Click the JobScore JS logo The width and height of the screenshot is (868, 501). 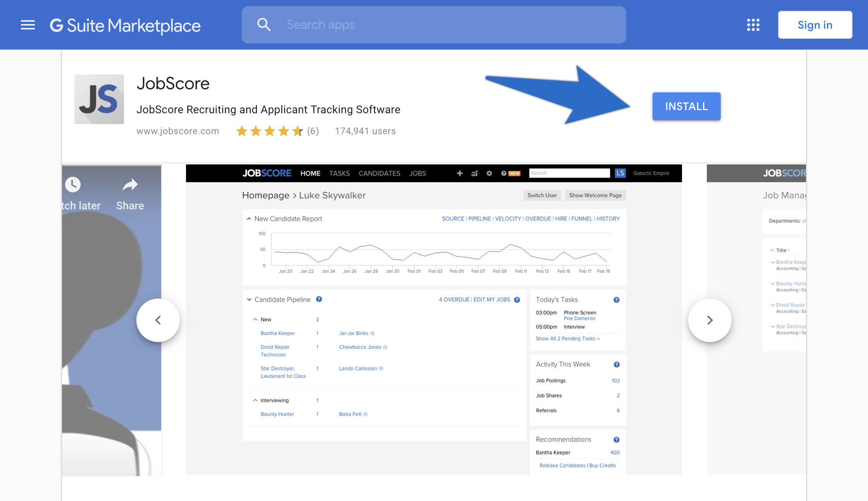[x=99, y=99]
